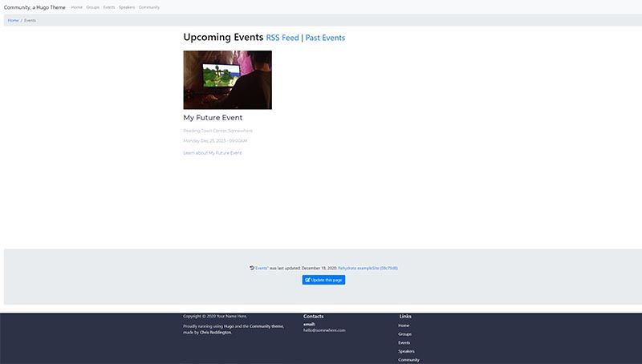
Task: Open Events in the footer Links list
Action: [404, 342]
